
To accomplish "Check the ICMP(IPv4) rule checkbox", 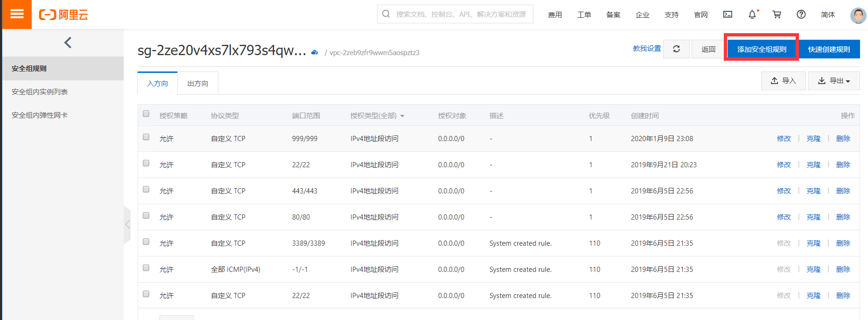I will pyautogui.click(x=146, y=268).
